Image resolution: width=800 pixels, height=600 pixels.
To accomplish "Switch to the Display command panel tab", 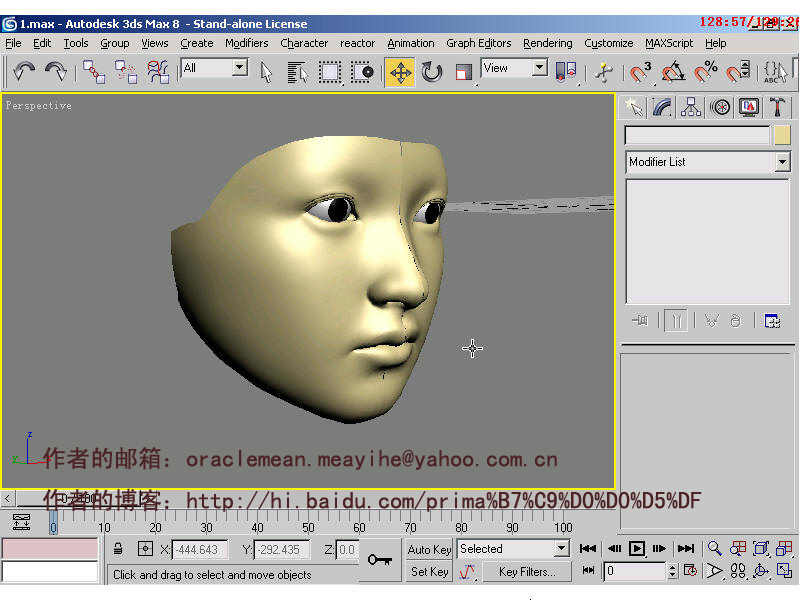I will [x=749, y=108].
